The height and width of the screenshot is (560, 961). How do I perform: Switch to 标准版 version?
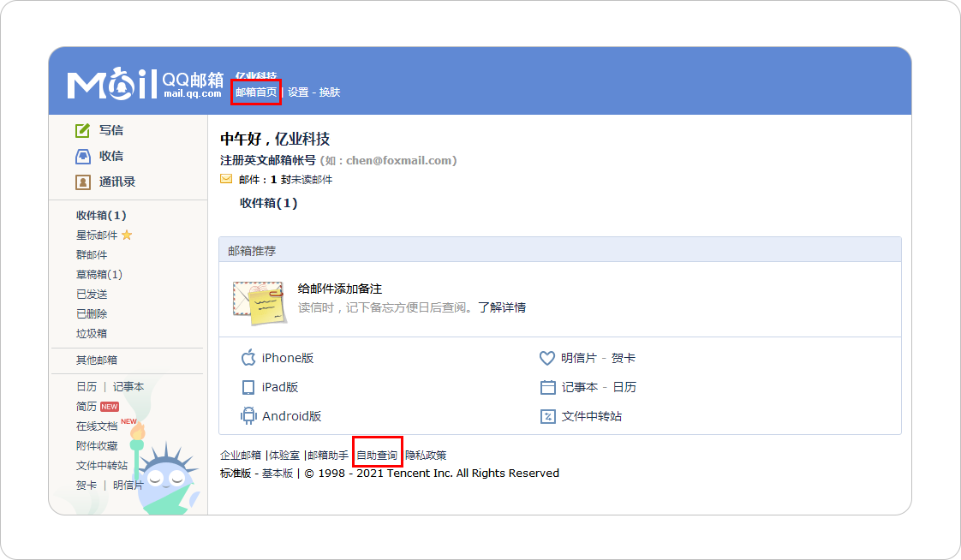coord(236,473)
